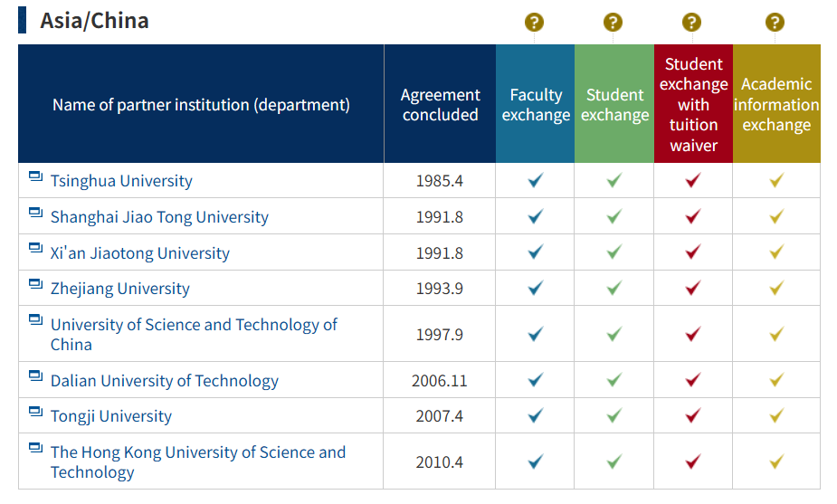Image resolution: width=837 pixels, height=504 pixels.
Task: Open the help icon above tuition waiver column
Action: pos(692,23)
